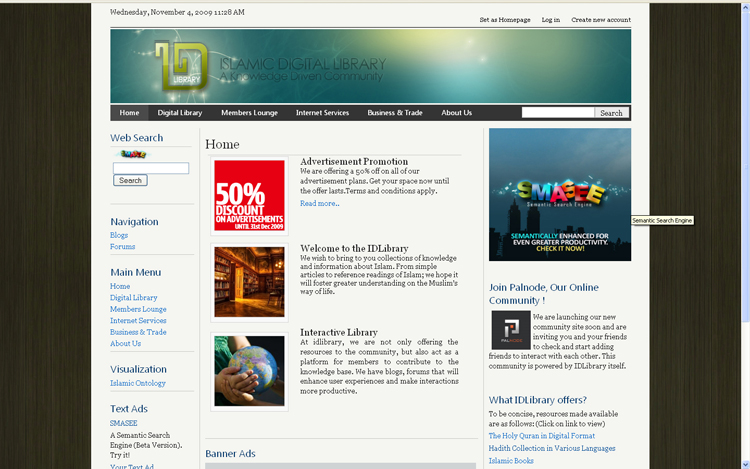750x469 pixels.
Task: Open the Create new account link
Action: point(600,20)
